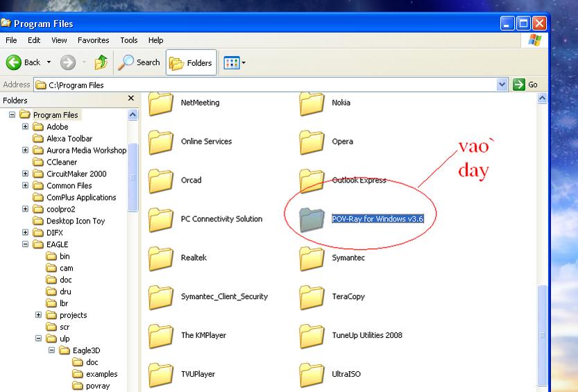The height and width of the screenshot is (392, 578).
Task: Click the Folders pane scrollbar thumb
Action: (x=133, y=177)
